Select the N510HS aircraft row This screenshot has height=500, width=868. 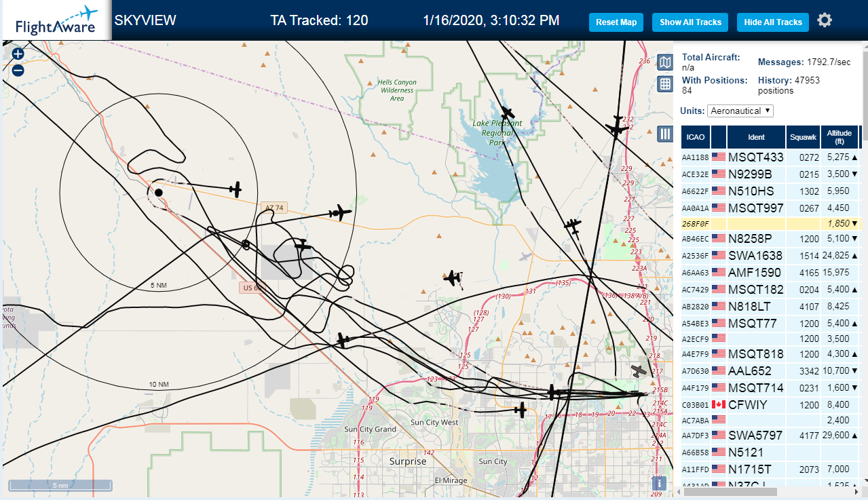pyautogui.click(x=771, y=191)
